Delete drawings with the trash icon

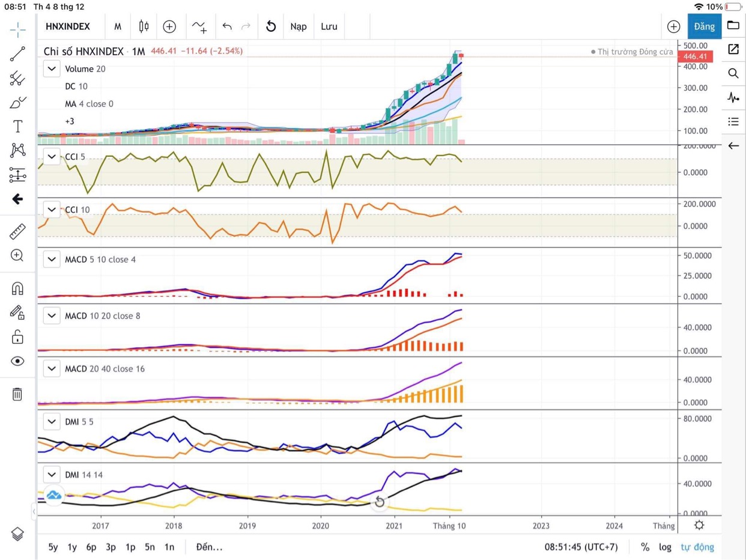click(x=17, y=394)
